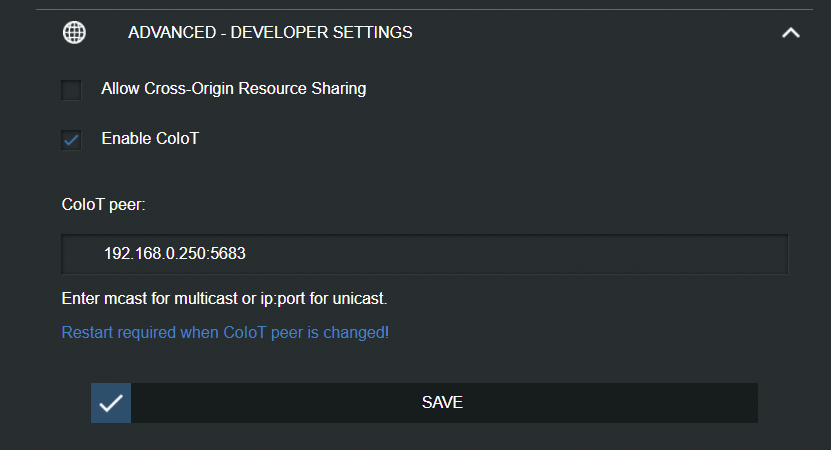Click the horizontal divider above the section header
The image size is (831, 450).
(x=424, y=10)
